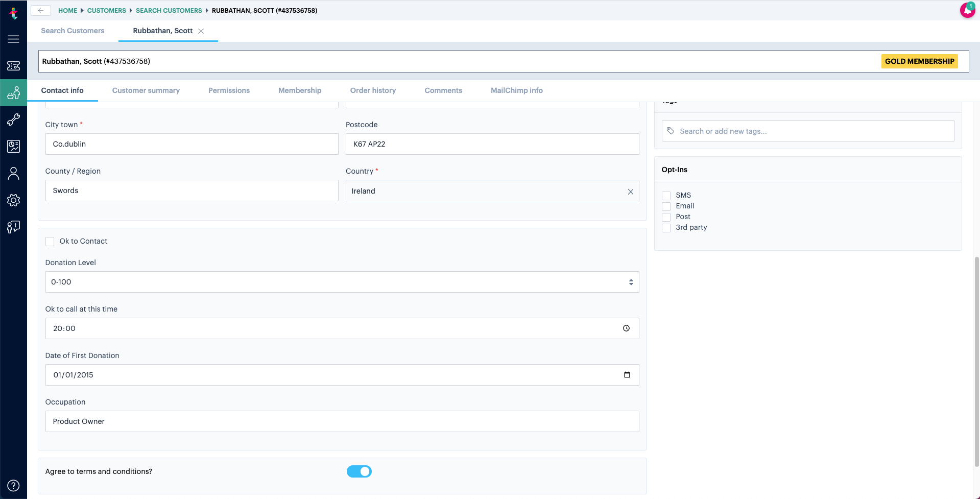Enable the Email opt-in checkbox
This screenshot has width=980, height=499.
(666, 206)
